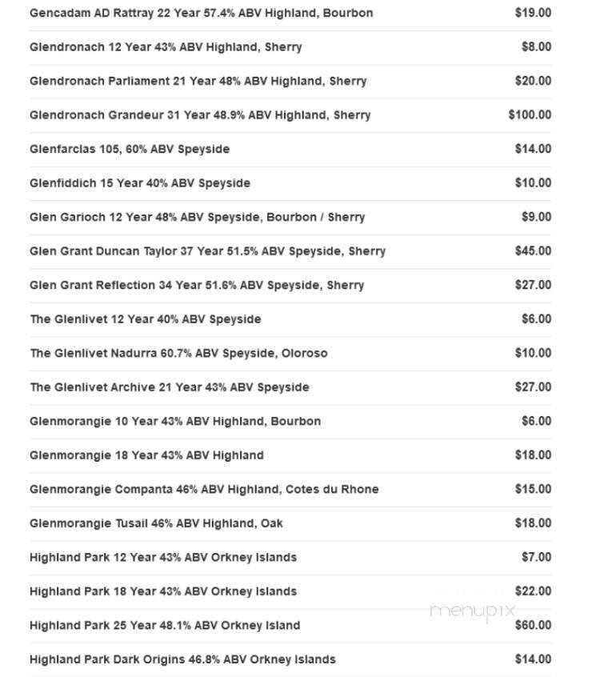This screenshot has width=616, height=677.
Task: Click Glenmorangie 10 Year menu item
Action: pos(175,421)
